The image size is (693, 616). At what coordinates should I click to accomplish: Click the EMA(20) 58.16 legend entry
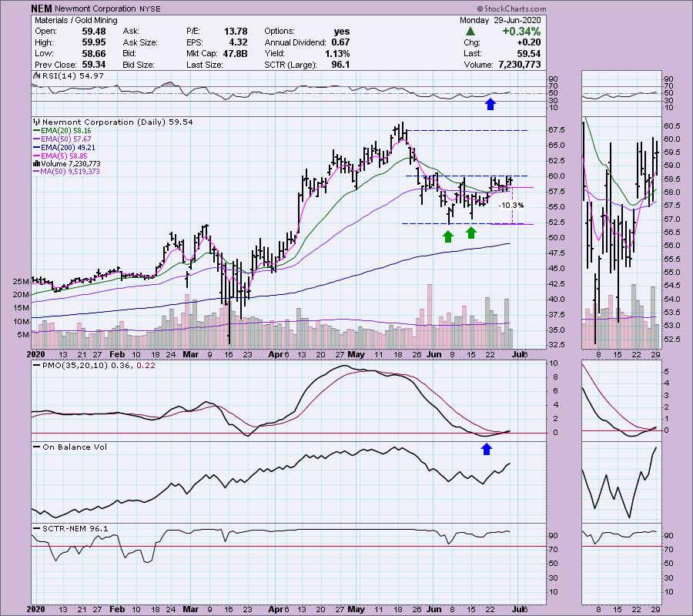[x=66, y=131]
